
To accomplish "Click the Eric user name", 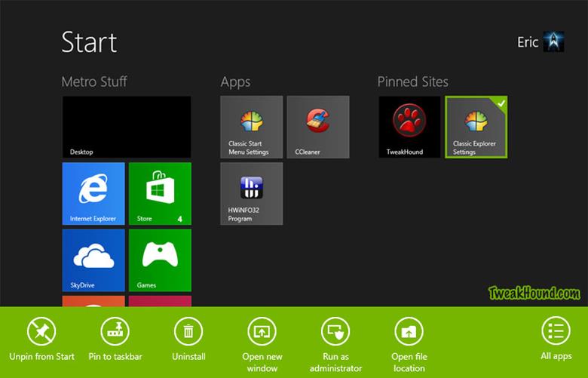I will (x=528, y=42).
